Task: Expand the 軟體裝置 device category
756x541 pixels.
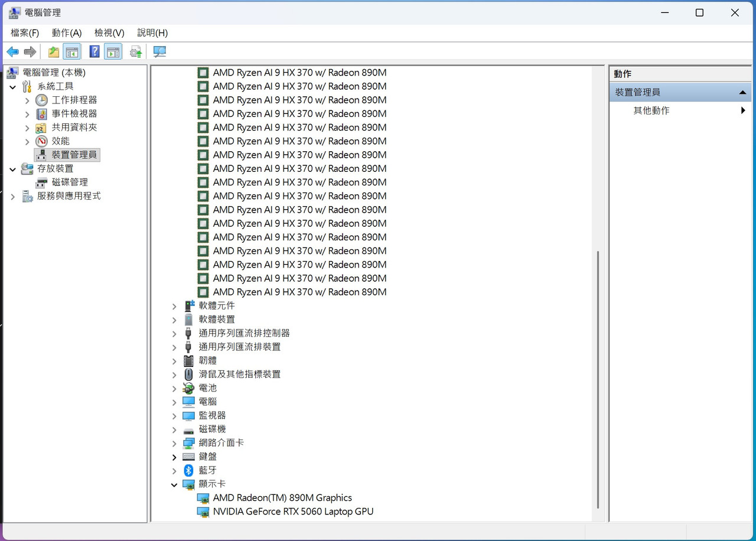Action: [x=174, y=320]
